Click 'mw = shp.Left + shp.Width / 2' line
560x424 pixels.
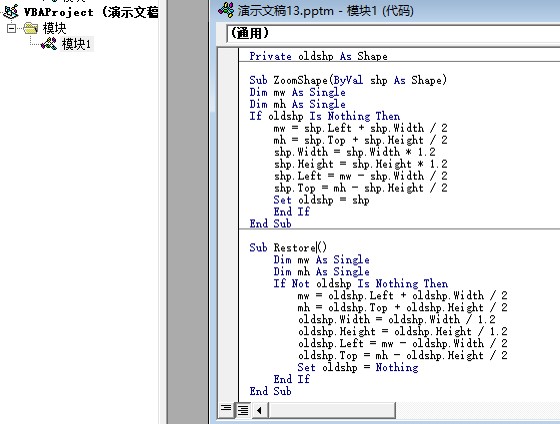pos(361,128)
